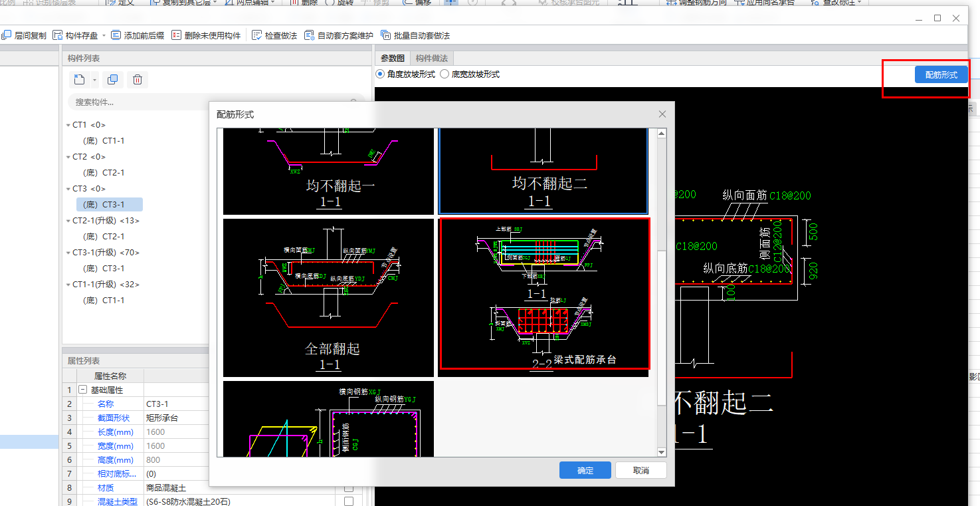Image resolution: width=980 pixels, height=506 pixels.
Task: Click 取消 to cancel the dialog
Action: pos(640,470)
